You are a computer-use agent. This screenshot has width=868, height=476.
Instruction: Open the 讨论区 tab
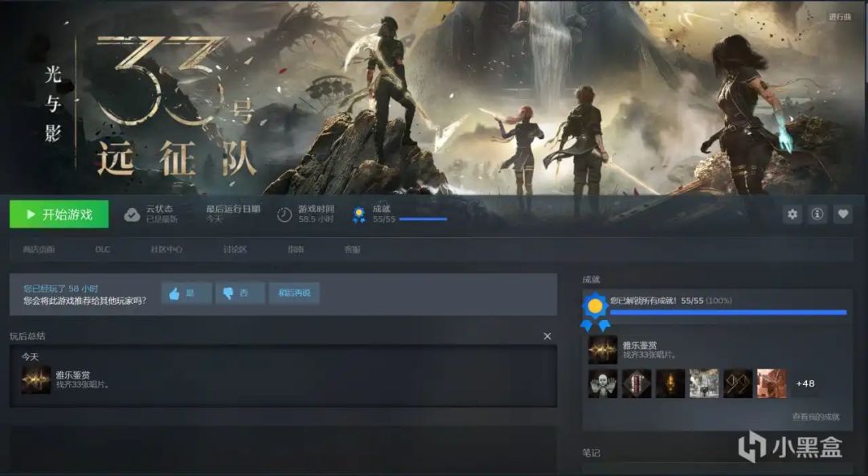pyautogui.click(x=235, y=249)
